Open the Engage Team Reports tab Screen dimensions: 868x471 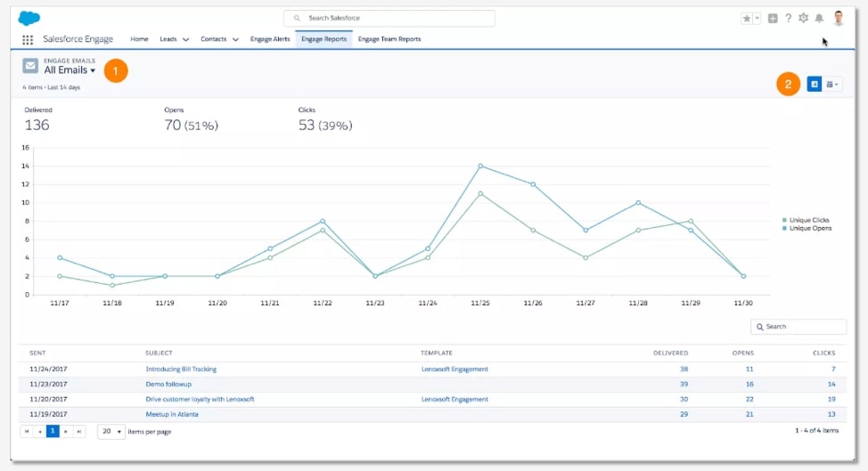tap(389, 39)
